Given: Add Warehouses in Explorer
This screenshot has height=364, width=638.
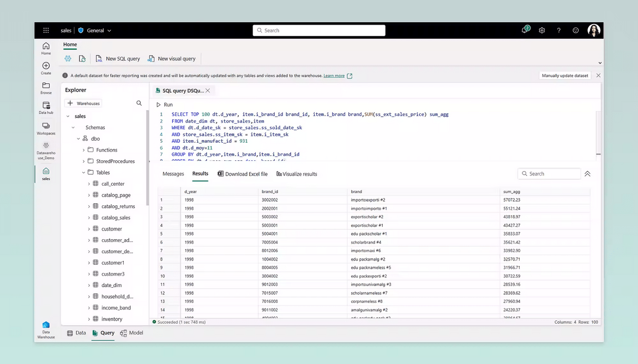Looking at the screenshot, I should coord(83,104).
